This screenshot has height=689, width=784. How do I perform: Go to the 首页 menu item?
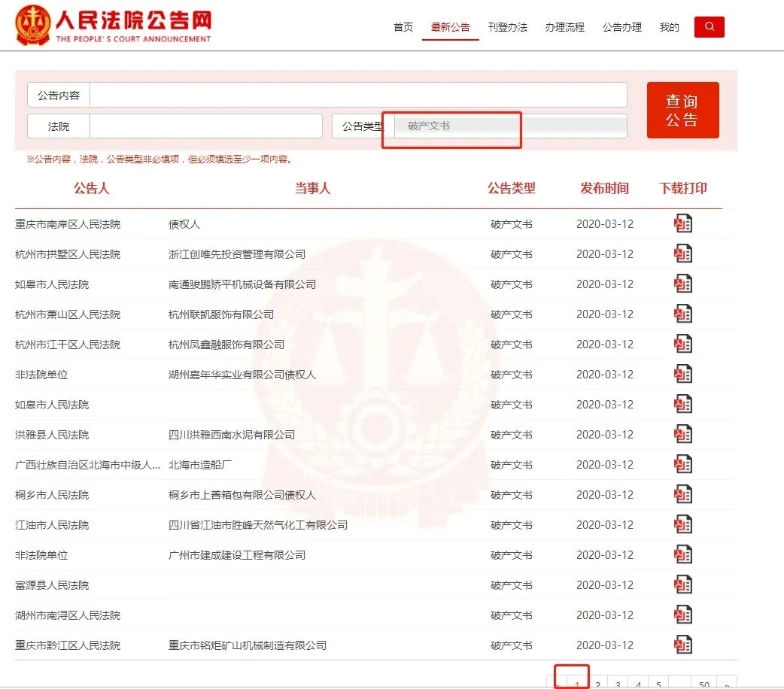click(403, 27)
